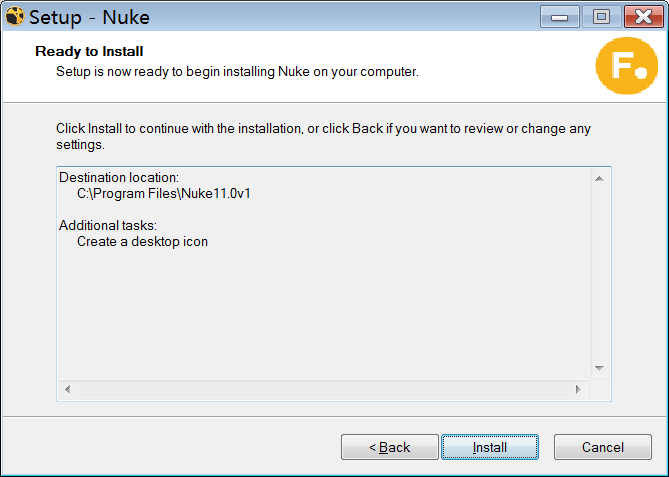
Task: Go back with the Back button
Action: coord(390,447)
